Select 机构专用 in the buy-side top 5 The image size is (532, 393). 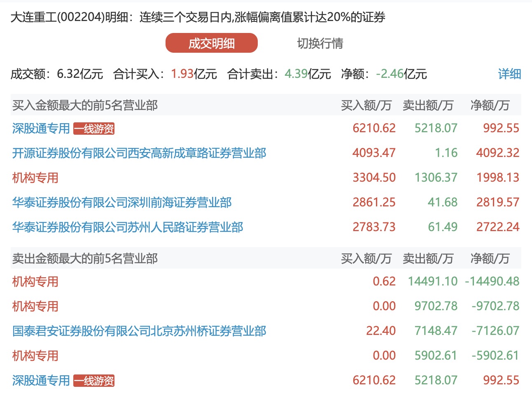[35, 178]
